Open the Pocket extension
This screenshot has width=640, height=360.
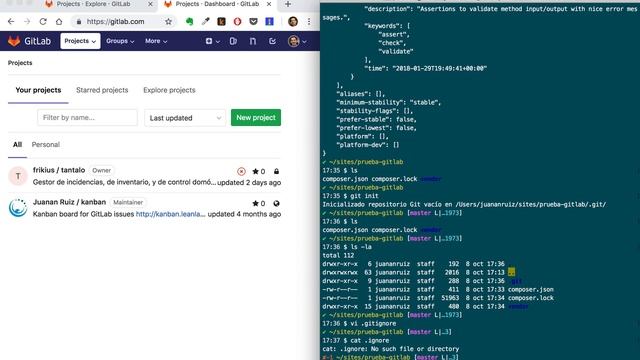point(253,22)
